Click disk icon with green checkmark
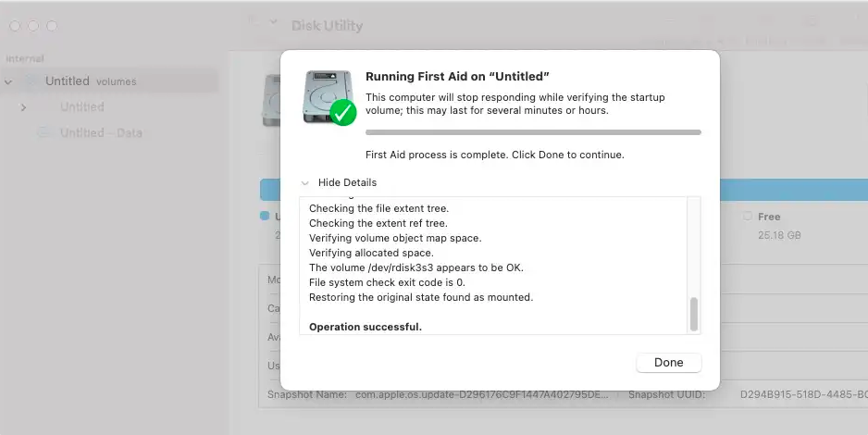This screenshot has width=868, height=435. (x=329, y=97)
